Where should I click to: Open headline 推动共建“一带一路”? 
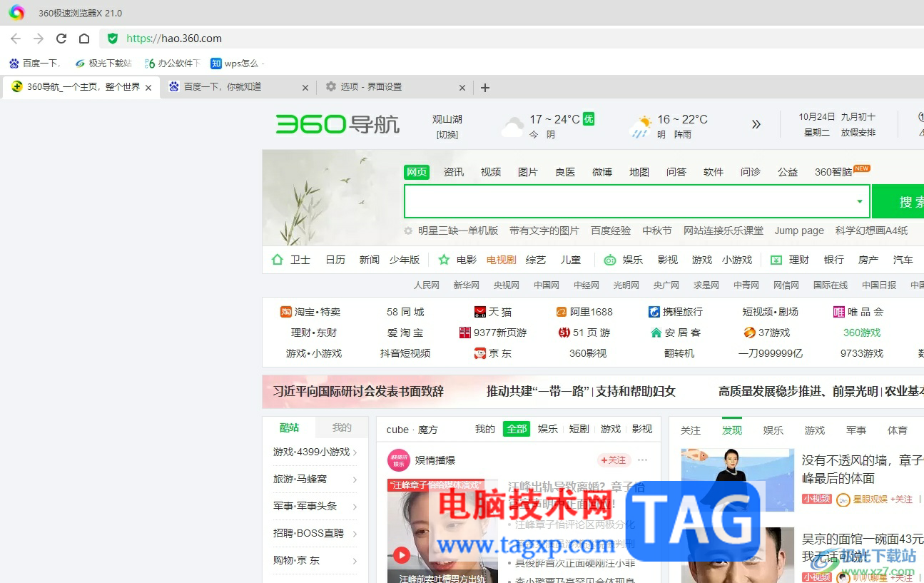click(x=539, y=391)
